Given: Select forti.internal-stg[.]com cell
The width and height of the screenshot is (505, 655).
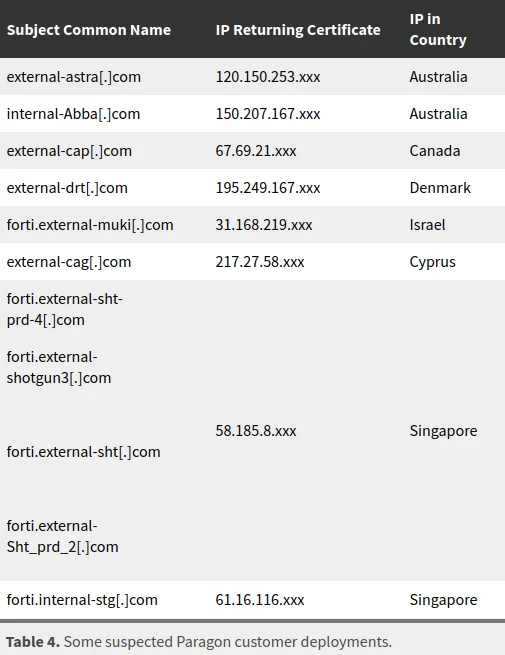Looking at the screenshot, I should pos(82,600).
